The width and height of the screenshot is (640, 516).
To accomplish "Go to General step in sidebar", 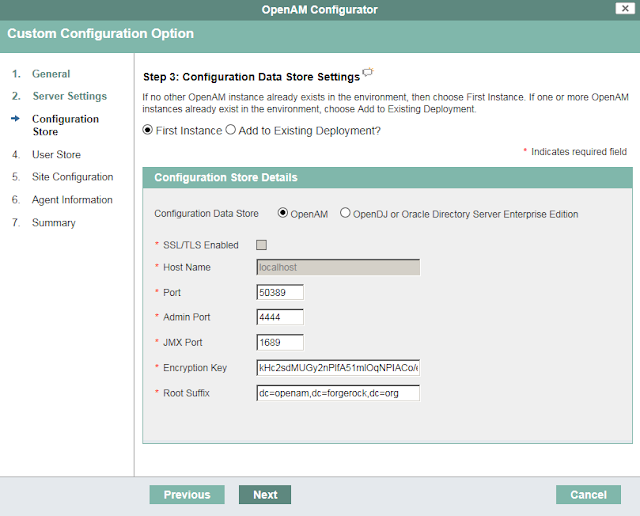I will (51, 74).
